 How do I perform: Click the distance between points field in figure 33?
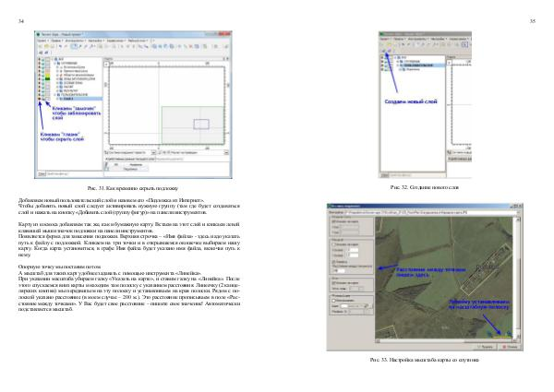click(x=341, y=271)
